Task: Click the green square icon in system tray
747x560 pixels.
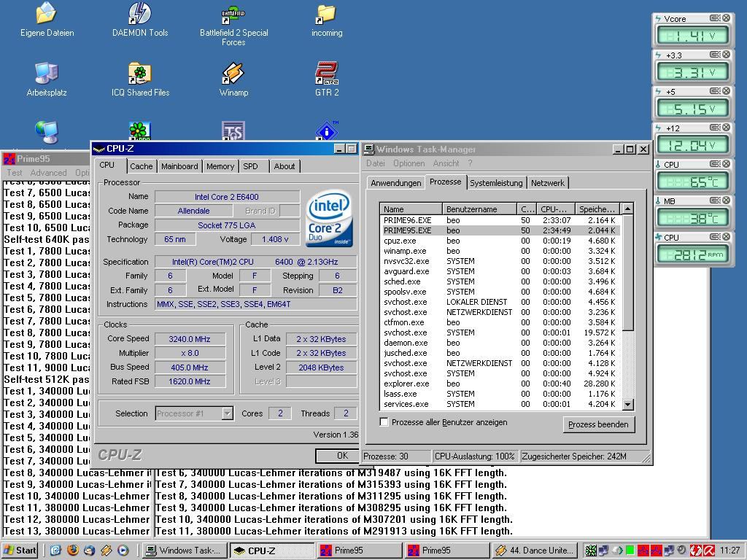Action: [630, 551]
